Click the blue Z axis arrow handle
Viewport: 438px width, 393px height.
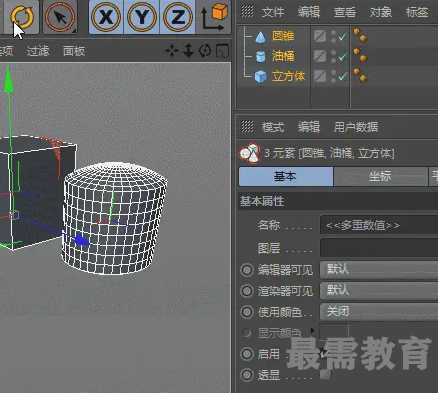click(82, 240)
